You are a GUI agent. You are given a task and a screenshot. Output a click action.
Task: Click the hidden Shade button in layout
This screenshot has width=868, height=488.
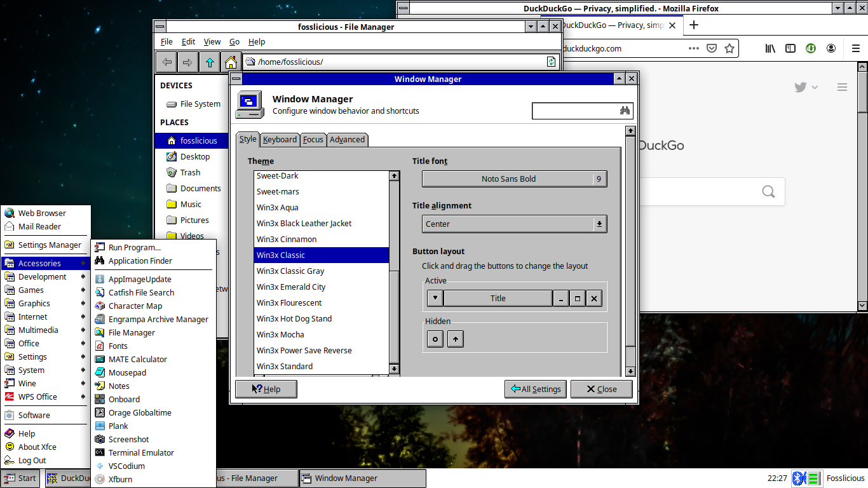(455, 339)
